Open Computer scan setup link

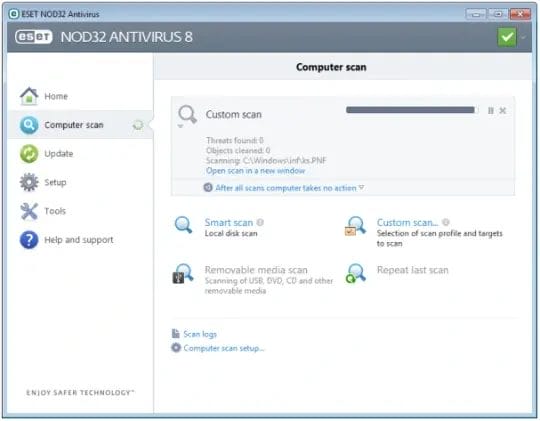tap(224, 348)
